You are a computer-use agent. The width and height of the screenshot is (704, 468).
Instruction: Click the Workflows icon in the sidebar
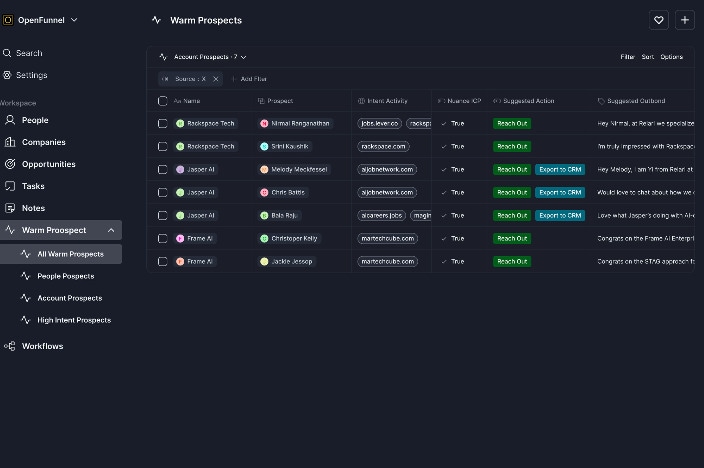click(11, 346)
